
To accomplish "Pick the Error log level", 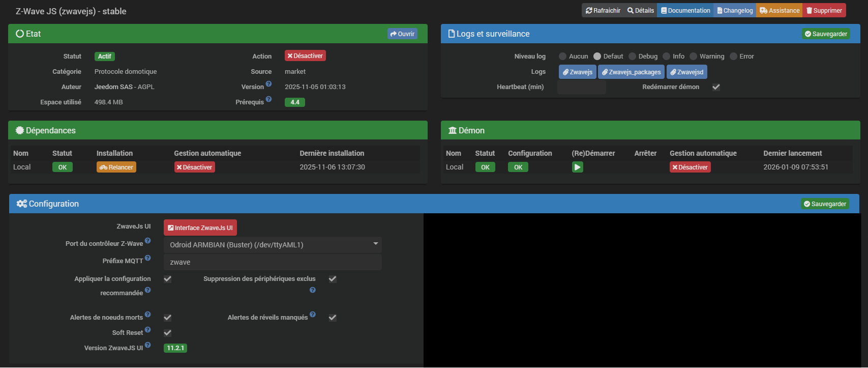I will click(x=733, y=56).
